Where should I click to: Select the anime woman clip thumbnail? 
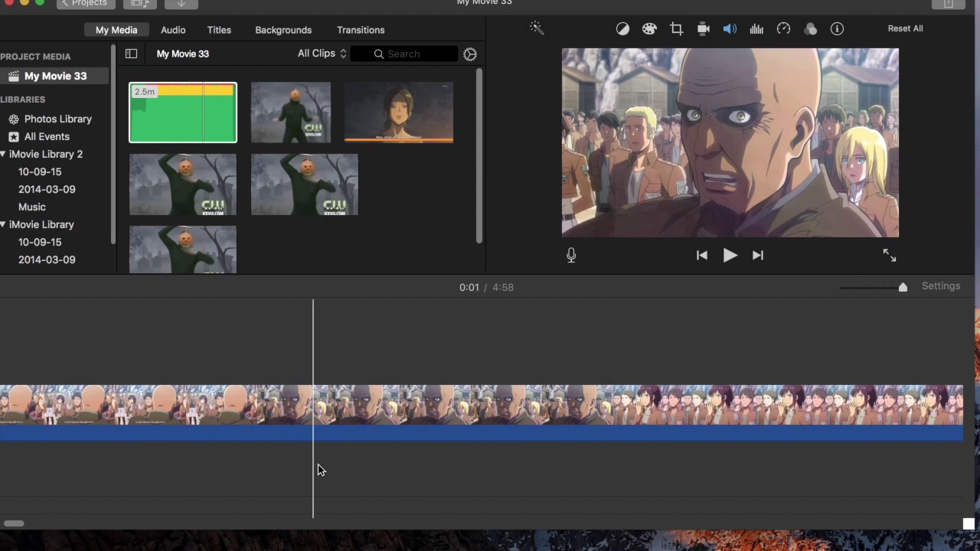coord(399,112)
